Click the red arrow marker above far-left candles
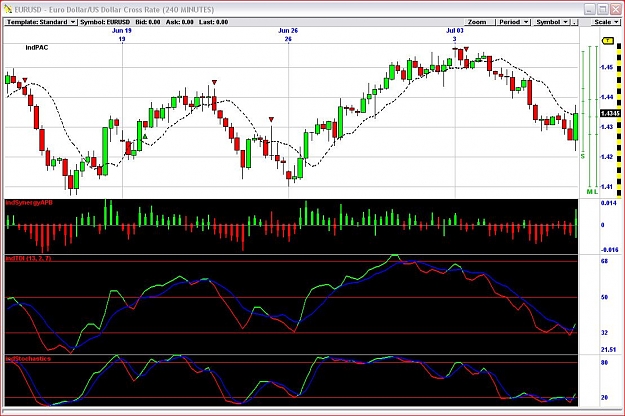Viewport: 625px width, 416px height. [x=25, y=80]
